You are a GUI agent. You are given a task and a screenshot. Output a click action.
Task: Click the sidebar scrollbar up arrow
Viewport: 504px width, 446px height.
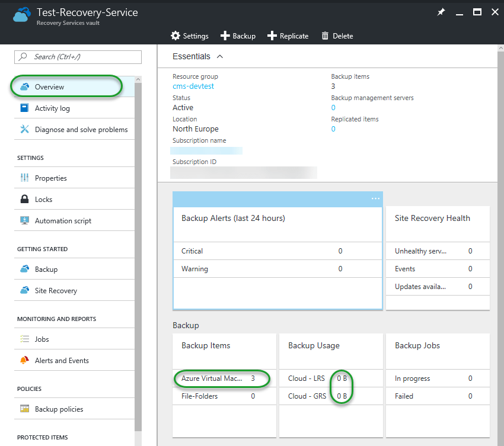point(138,79)
